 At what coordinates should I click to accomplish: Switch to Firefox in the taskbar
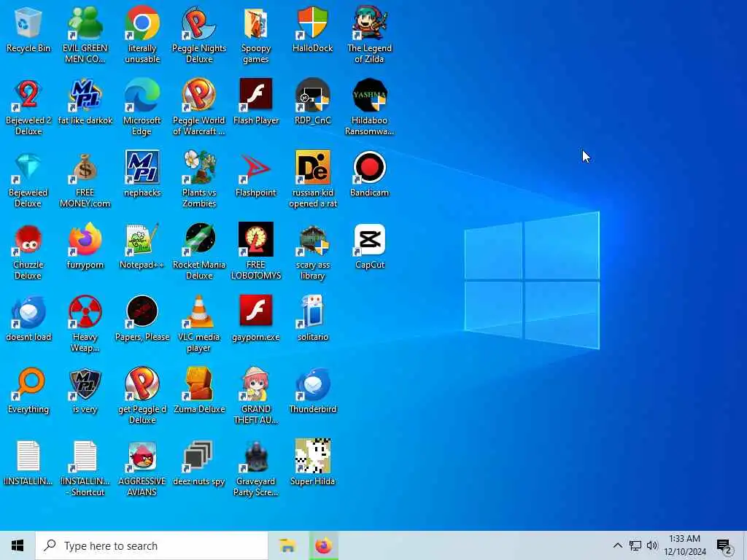323,545
